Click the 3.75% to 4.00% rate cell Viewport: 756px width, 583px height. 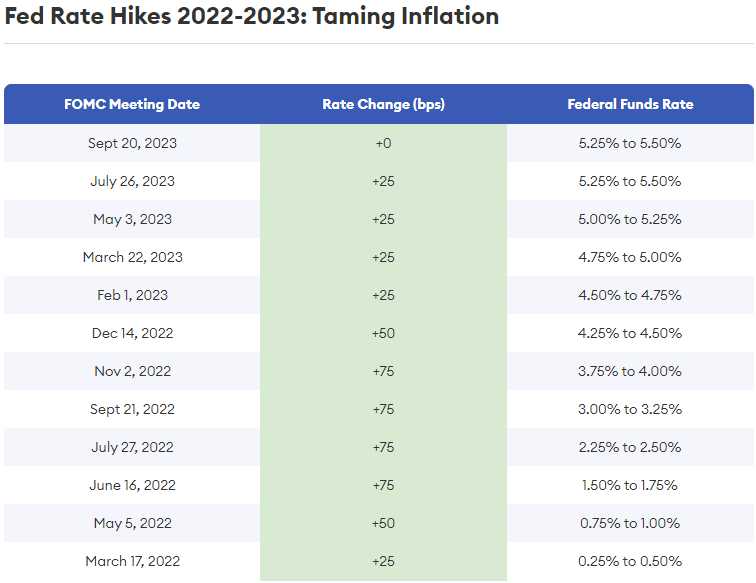pyautogui.click(x=630, y=371)
